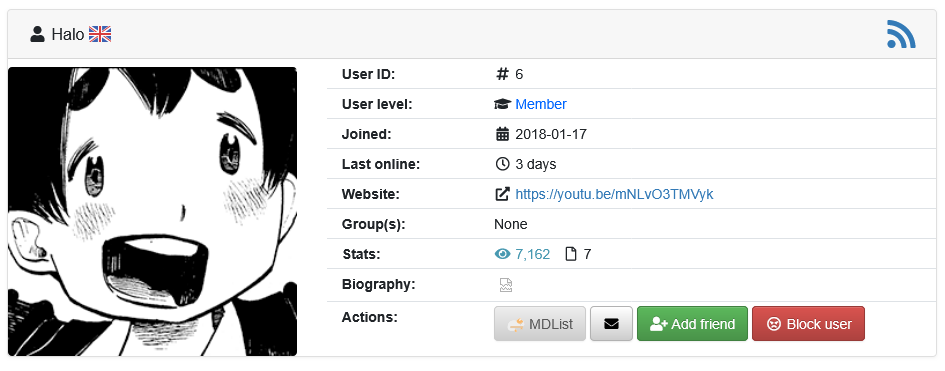Click the eye views icon in Stats
Image resolution: width=945 pixels, height=371 pixels.
(502, 254)
